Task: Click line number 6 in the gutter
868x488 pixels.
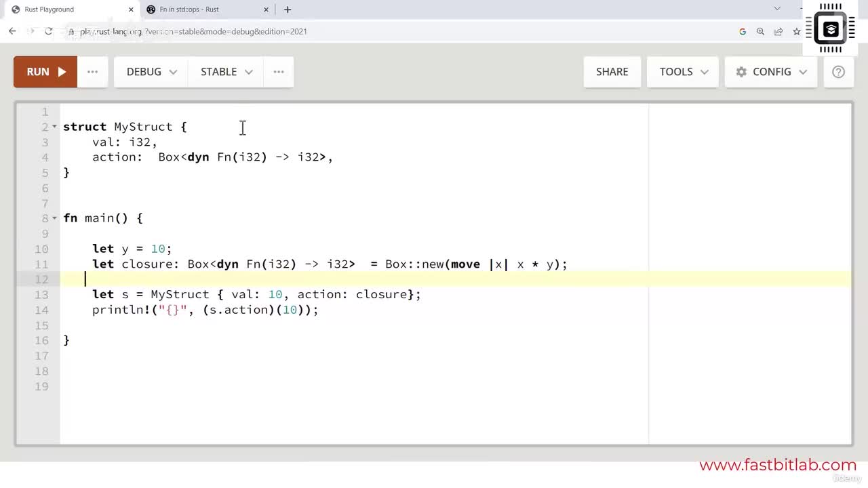Action: click(45, 188)
